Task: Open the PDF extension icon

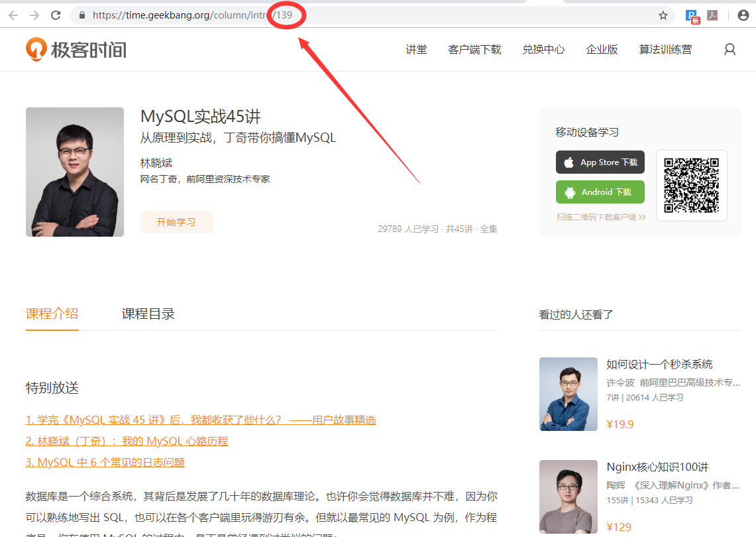Action: [x=713, y=15]
